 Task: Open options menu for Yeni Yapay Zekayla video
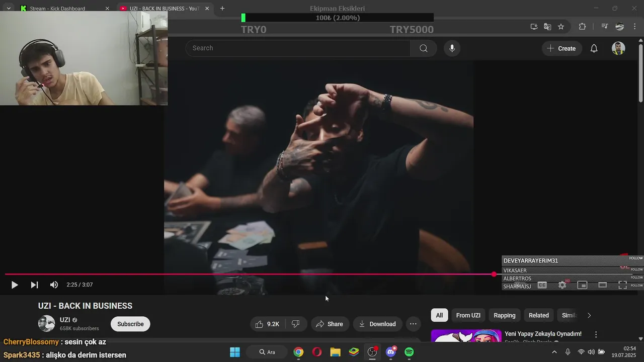(x=596, y=334)
